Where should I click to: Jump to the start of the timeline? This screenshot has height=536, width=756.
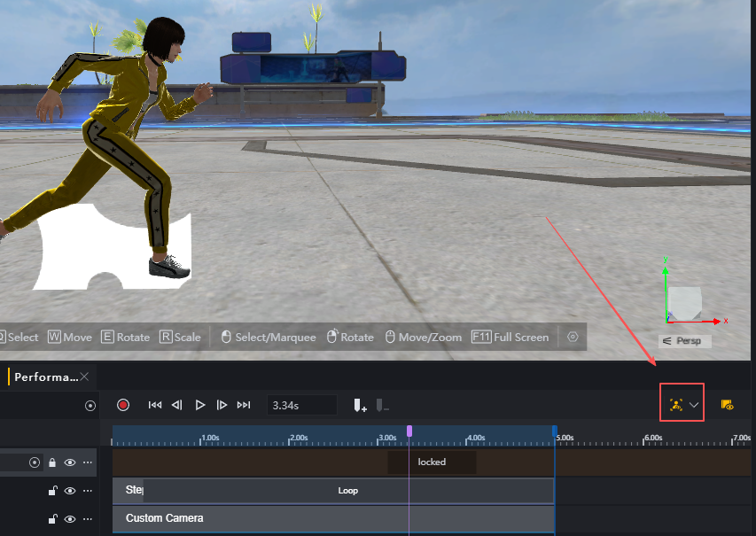click(x=155, y=405)
